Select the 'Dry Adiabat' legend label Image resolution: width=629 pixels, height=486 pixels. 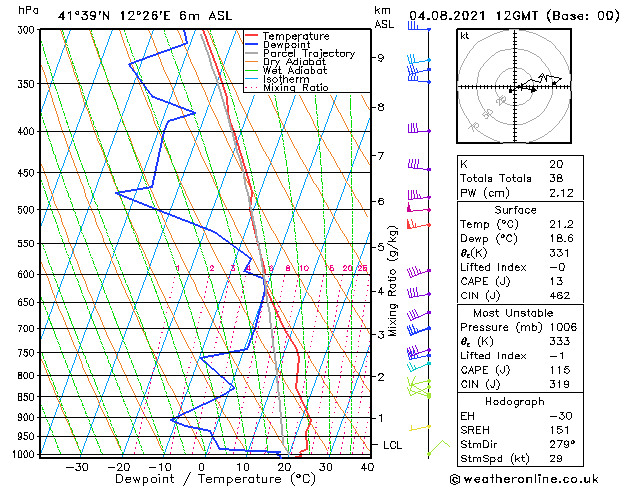click(x=294, y=62)
